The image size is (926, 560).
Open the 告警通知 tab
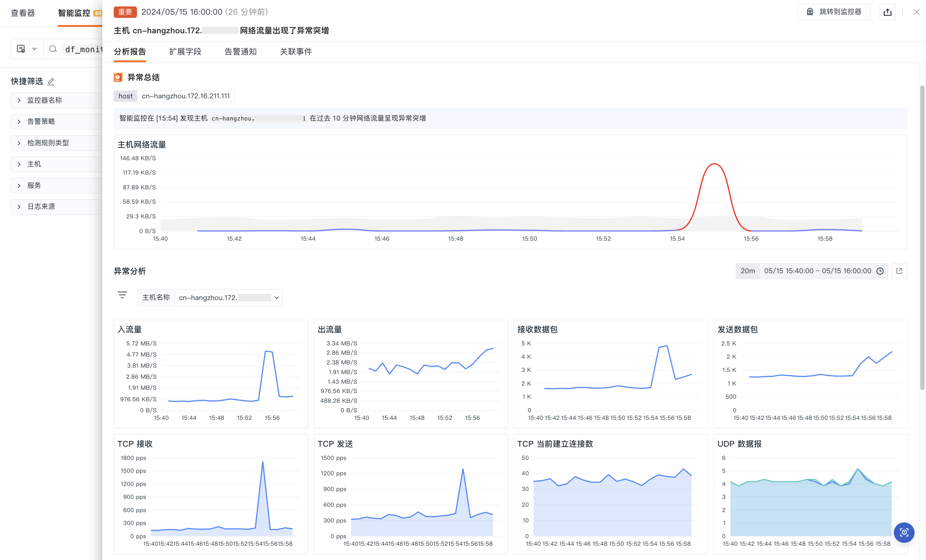click(240, 51)
